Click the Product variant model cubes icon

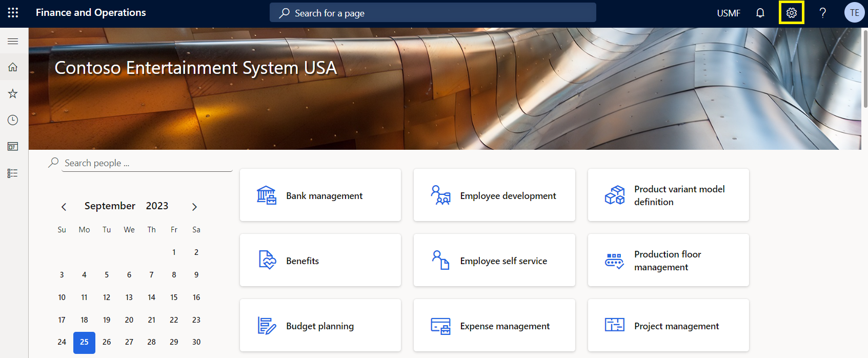coord(615,195)
